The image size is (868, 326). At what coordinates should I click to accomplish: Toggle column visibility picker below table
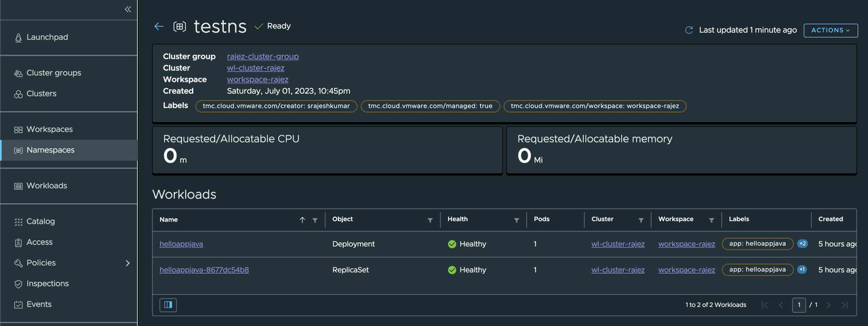pyautogui.click(x=168, y=305)
